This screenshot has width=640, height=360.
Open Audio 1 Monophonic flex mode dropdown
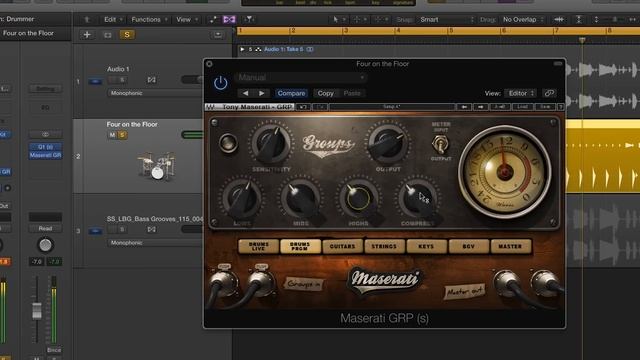pyautogui.click(x=155, y=93)
